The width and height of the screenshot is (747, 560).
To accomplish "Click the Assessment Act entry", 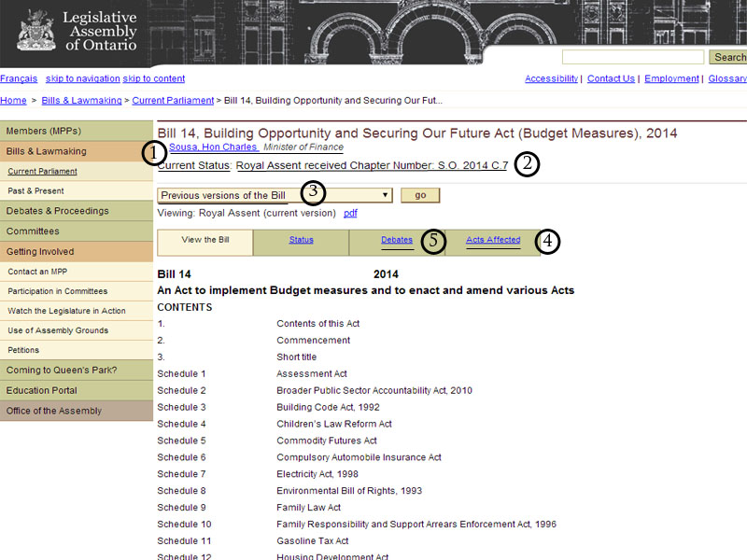I will [312, 374].
